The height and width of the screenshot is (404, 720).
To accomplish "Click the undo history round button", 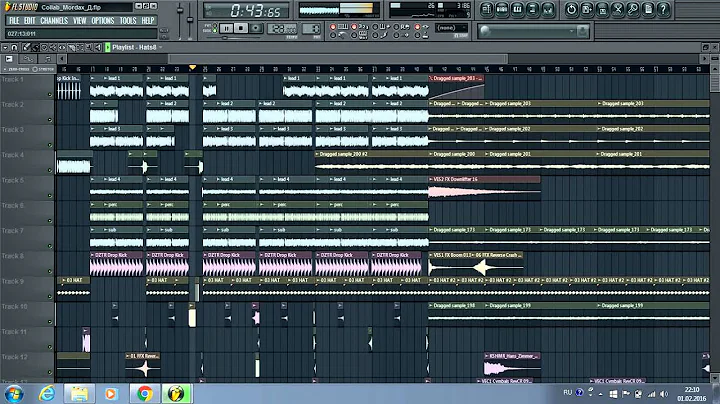I will (571, 9).
